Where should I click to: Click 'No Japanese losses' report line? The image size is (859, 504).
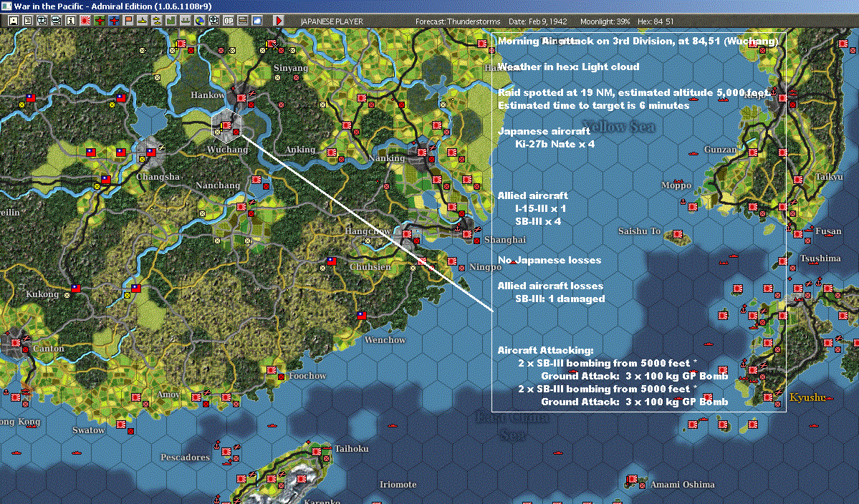pos(550,260)
